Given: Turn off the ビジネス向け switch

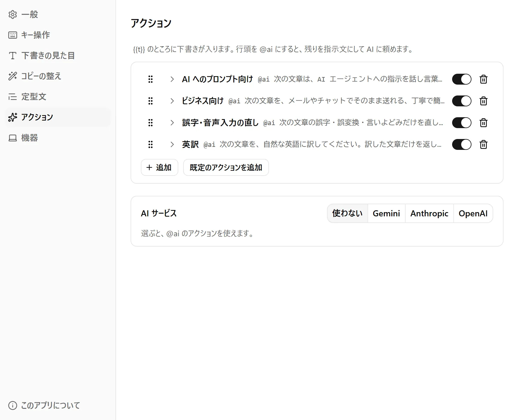Looking at the screenshot, I should [461, 101].
